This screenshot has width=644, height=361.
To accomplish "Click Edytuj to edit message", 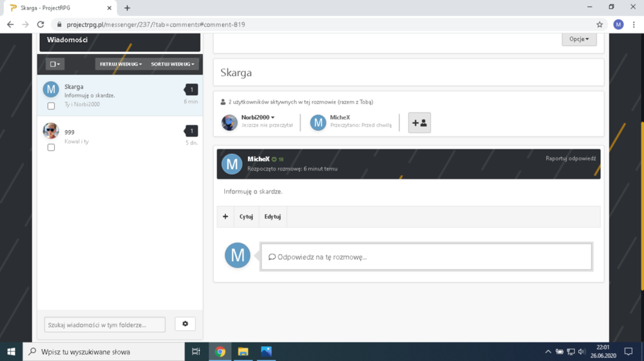I will 272,217.
